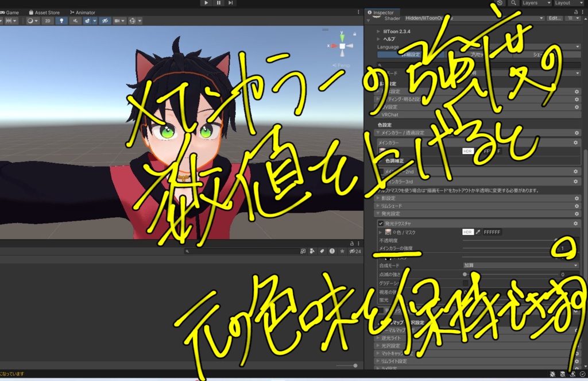Viewport: 588px width, 381px height.
Task: Select the Inspector tab
Action: point(381,13)
